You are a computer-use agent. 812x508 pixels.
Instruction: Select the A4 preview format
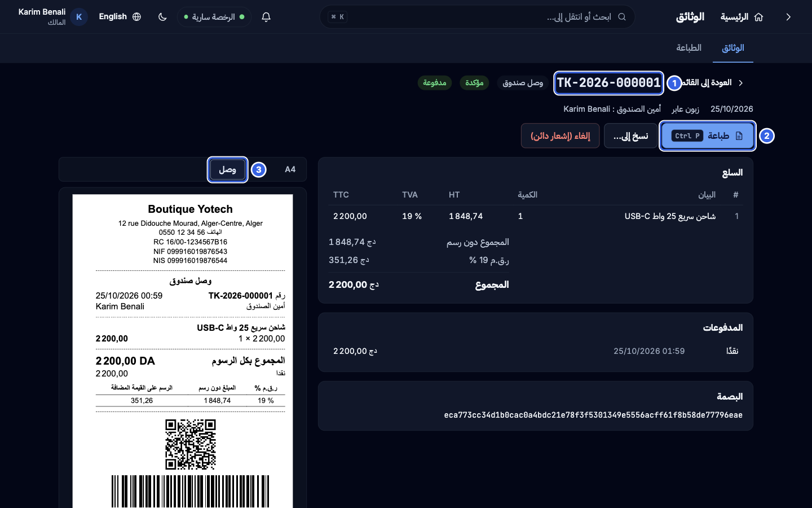(x=290, y=169)
